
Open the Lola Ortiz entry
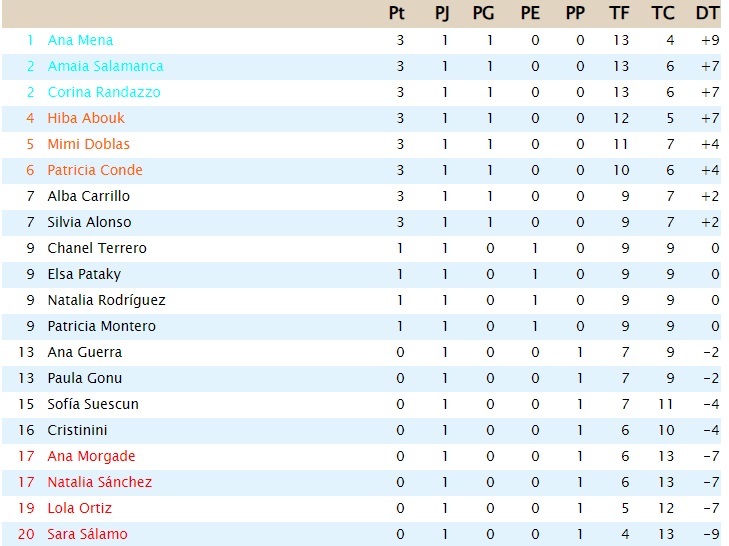click(80, 509)
